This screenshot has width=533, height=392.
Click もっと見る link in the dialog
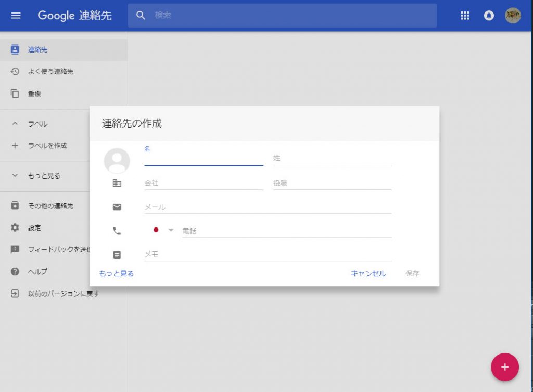[x=116, y=273]
